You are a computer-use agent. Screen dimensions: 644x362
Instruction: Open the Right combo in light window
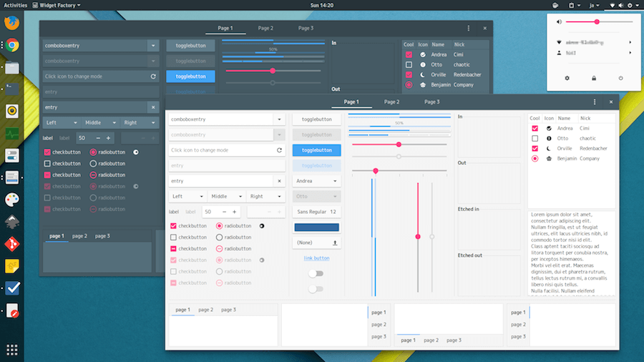[265, 196]
